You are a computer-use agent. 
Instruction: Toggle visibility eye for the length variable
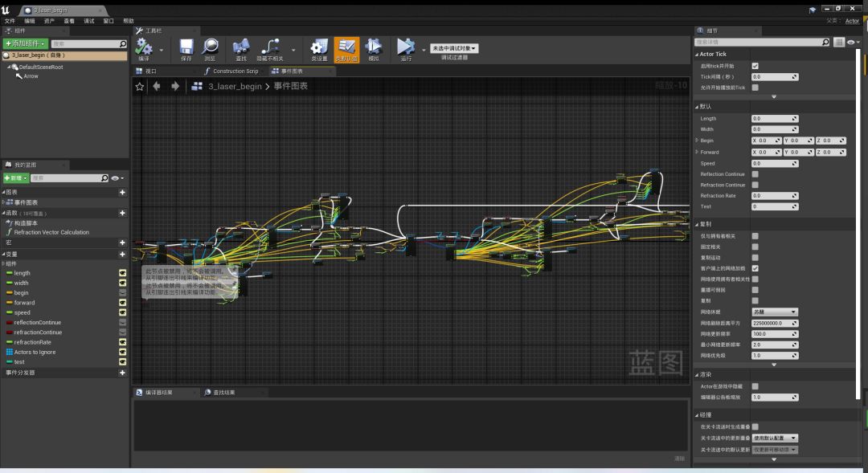pos(123,273)
